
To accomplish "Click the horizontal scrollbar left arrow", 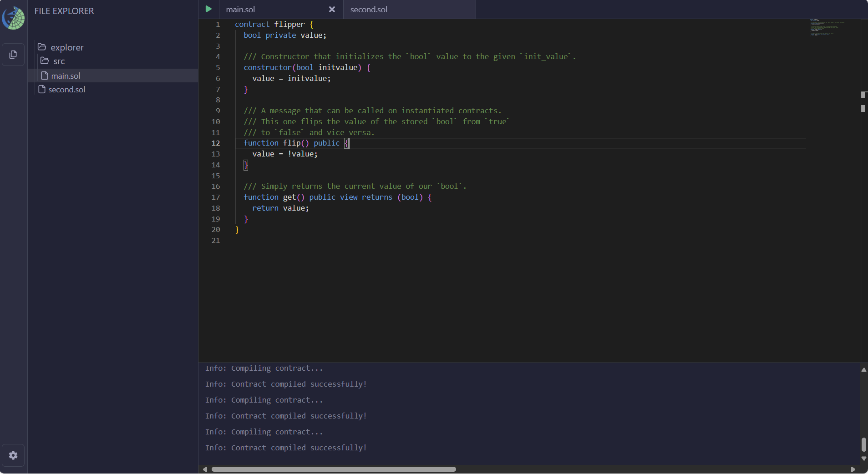I will pyautogui.click(x=205, y=469).
